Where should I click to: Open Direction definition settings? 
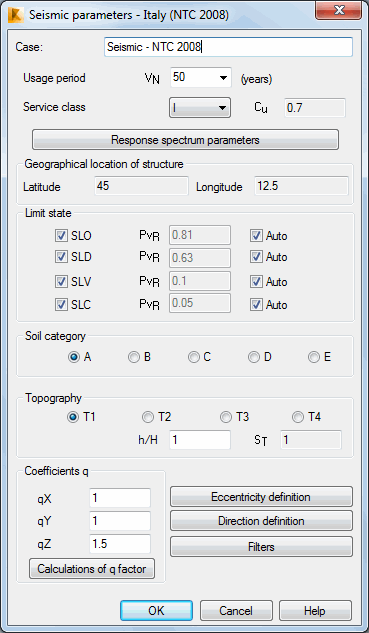coord(261,521)
